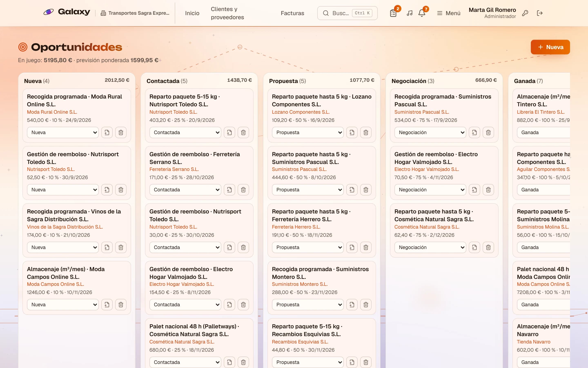Viewport: 588px width, 368px height.
Task: Click the Galaxy logo
Action: click(67, 12)
